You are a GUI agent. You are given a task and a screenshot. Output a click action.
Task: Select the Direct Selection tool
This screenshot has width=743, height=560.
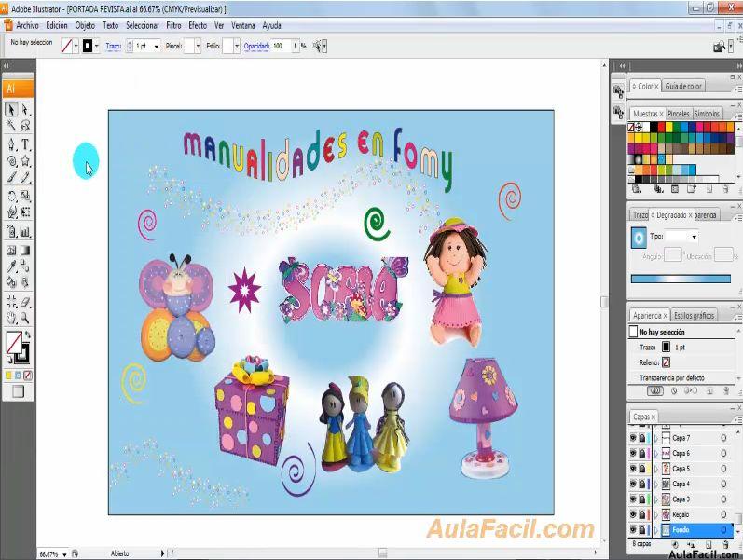pyautogui.click(x=25, y=110)
